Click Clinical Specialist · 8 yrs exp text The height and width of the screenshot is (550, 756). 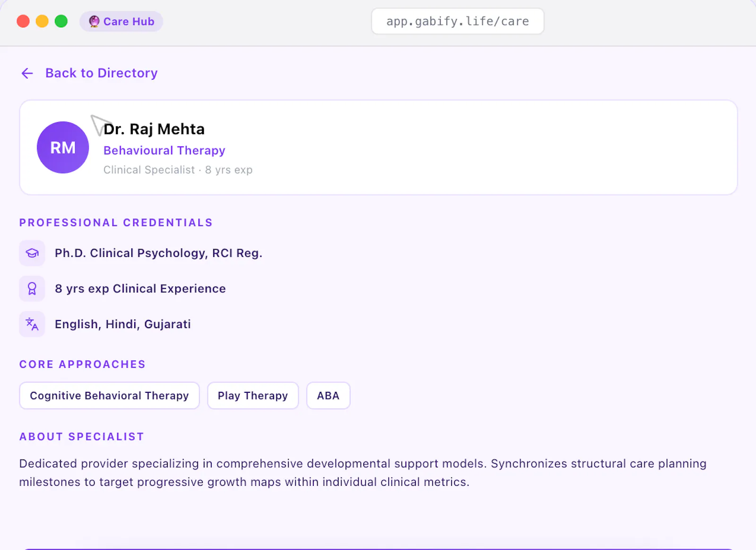point(178,170)
